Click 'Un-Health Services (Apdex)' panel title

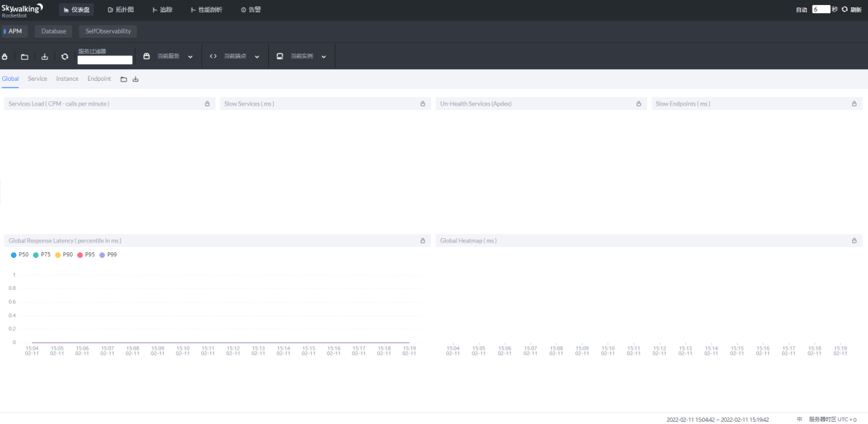click(476, 103)
